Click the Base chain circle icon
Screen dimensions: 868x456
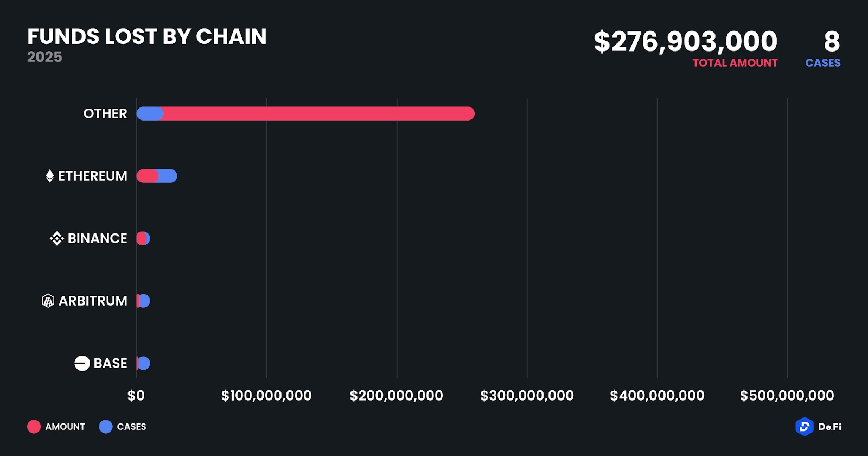(x=82, y=363)
